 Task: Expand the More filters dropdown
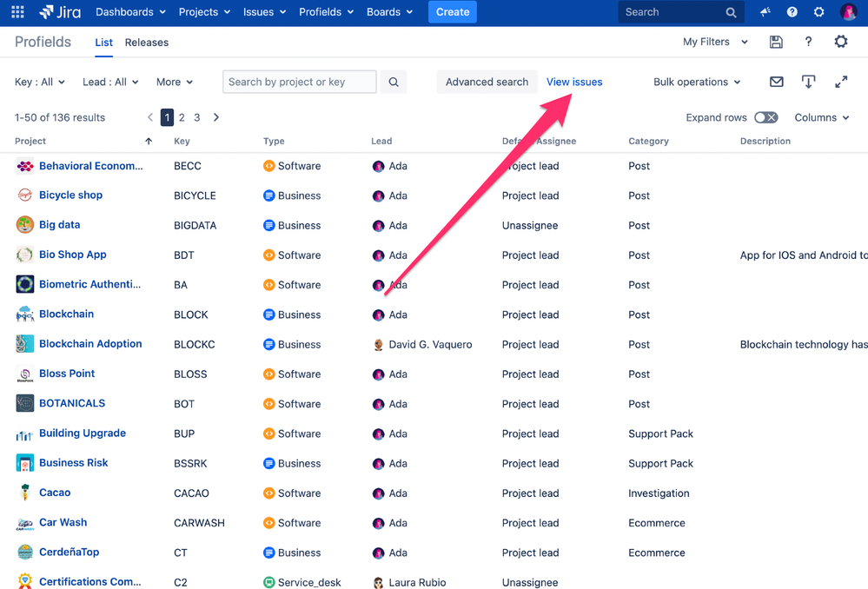coord(175,82)
